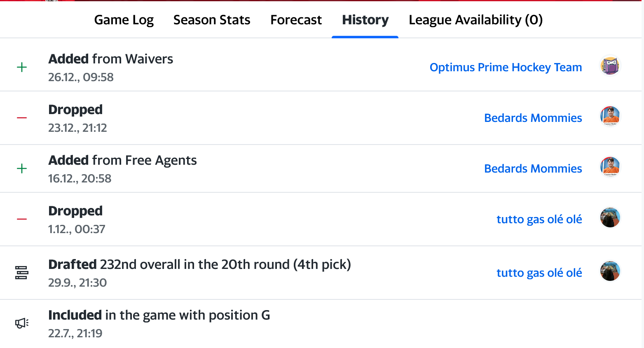The height and width of the screenshot is (348, 644).
Task: Open Bedards Mommies link in the Free Agents row
Action: pos(533,168)
